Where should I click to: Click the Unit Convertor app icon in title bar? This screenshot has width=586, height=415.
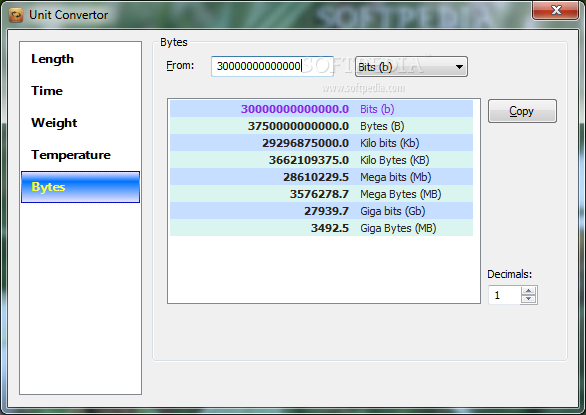16,15
